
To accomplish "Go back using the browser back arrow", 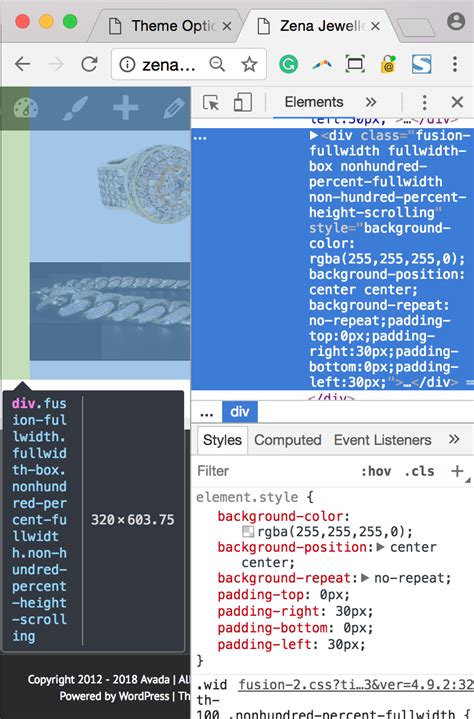I will (x=22, y=64).
